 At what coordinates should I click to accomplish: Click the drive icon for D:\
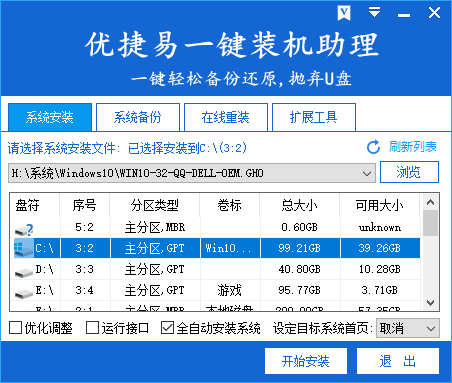(x=24, y=273)
